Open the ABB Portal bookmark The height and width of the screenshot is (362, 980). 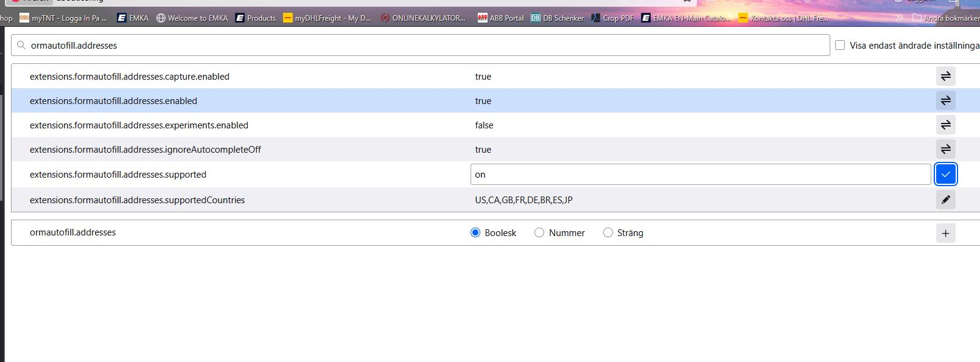tap(500, 18)
